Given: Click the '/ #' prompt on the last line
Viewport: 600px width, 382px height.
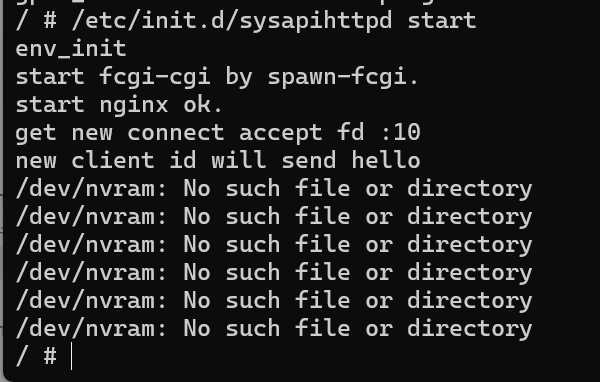Looking at the screenshot, I should (x=36, y=356).
